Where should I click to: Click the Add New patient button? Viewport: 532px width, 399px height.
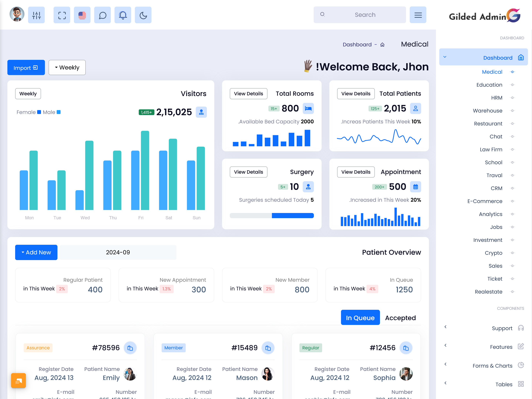[x=36, y=252]
